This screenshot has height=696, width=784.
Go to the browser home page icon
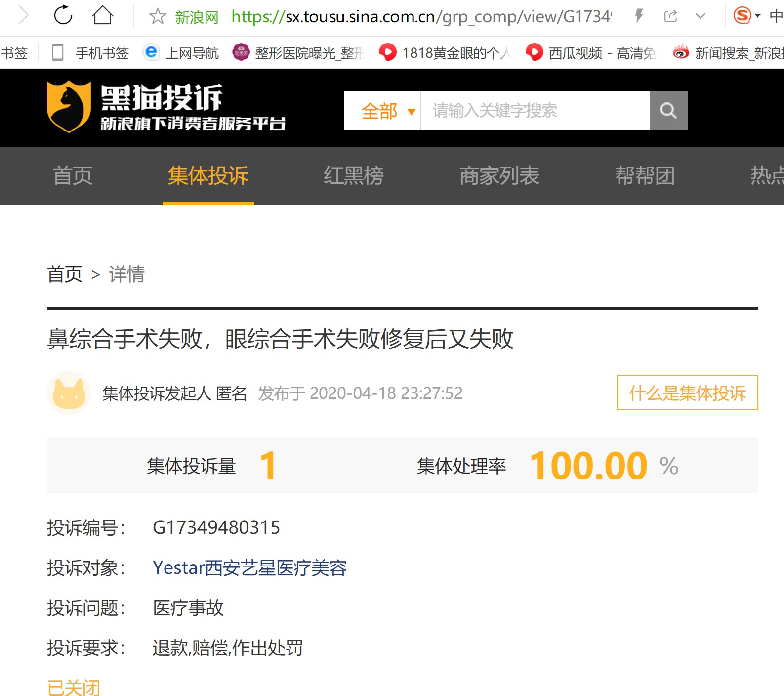point(103,15)
